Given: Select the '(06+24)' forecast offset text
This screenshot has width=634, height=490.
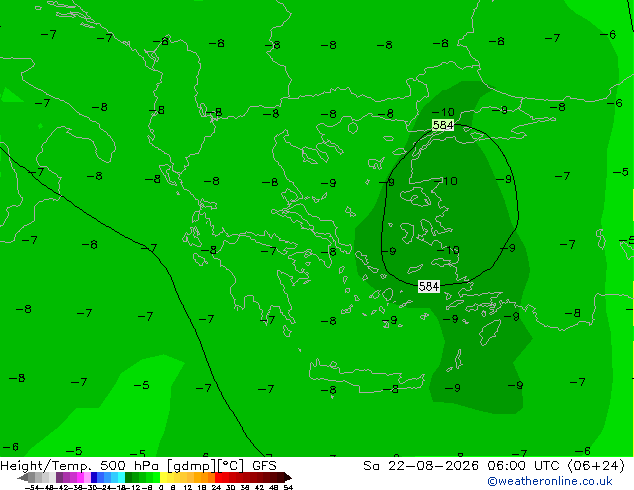Looking at the screenshot, I should pos(596,466).
